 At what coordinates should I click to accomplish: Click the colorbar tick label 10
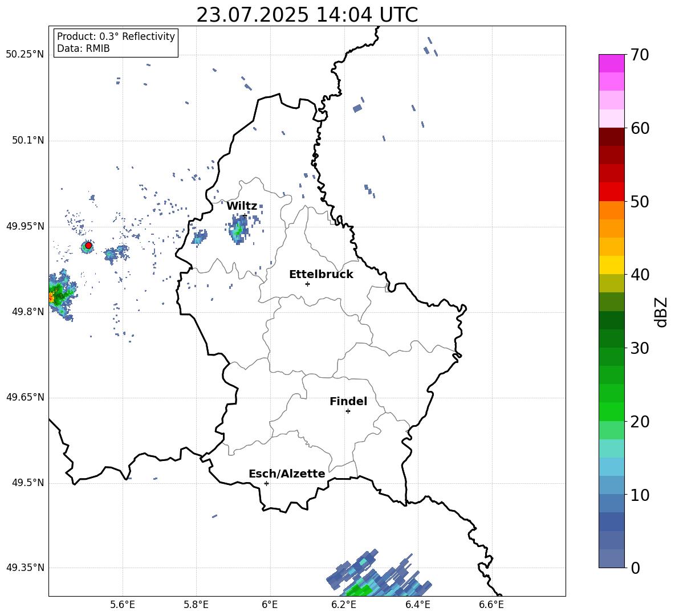click(x=640, y=495)
